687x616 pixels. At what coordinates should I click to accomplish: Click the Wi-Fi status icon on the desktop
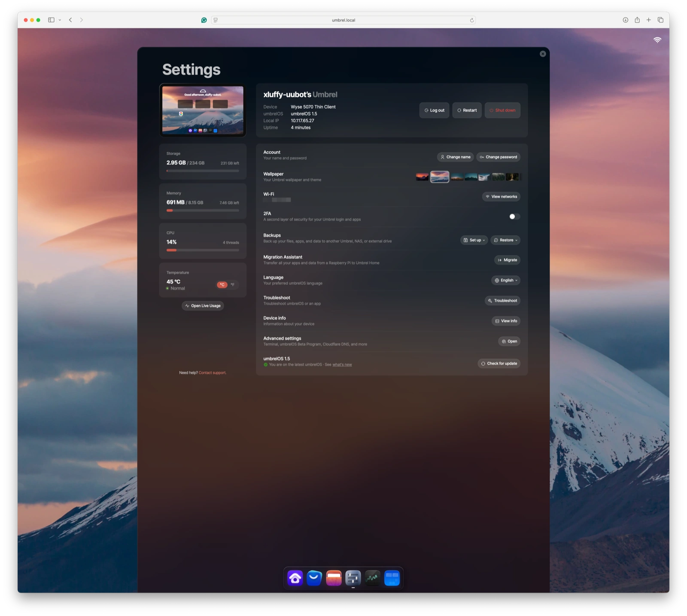[657, 40]
